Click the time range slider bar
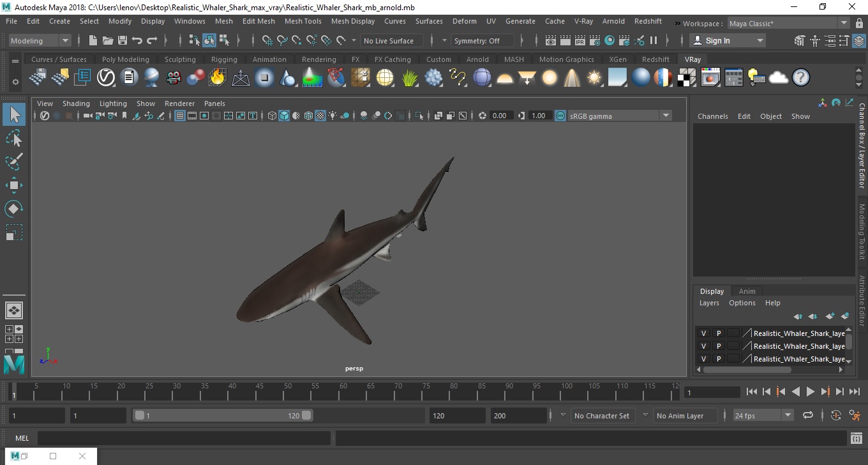868x465 pixels. point(222,415)
